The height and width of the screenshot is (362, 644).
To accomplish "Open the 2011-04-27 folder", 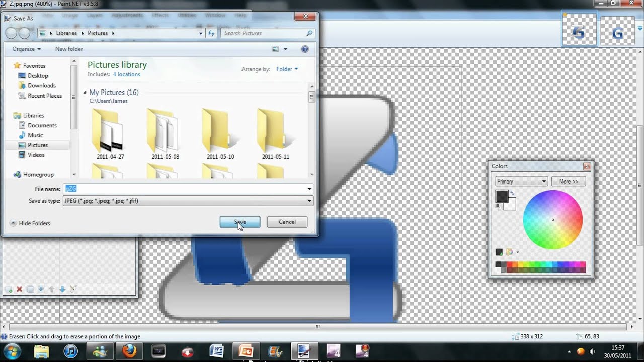I will pyautogui.click(x=110, y=133).
